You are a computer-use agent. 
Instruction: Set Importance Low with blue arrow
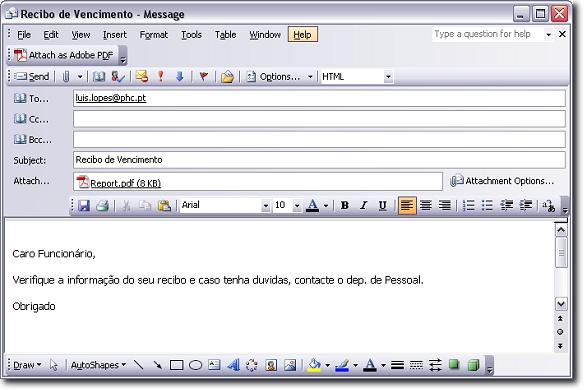(x=180, y=76)
